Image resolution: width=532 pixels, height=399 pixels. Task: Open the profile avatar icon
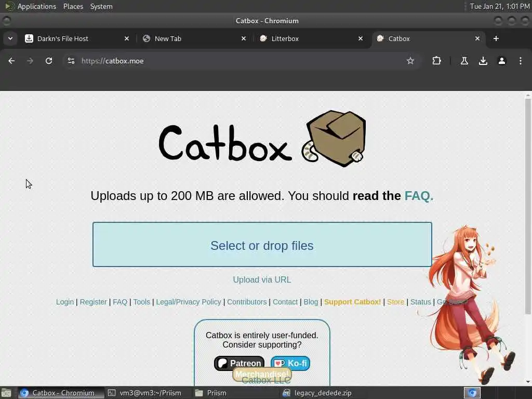click(x=501, y=61)
